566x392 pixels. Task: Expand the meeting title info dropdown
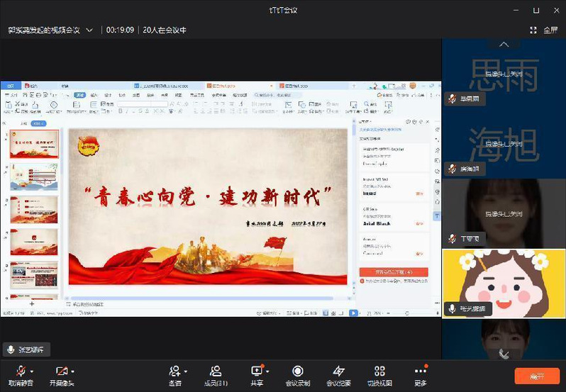[89, 30]
